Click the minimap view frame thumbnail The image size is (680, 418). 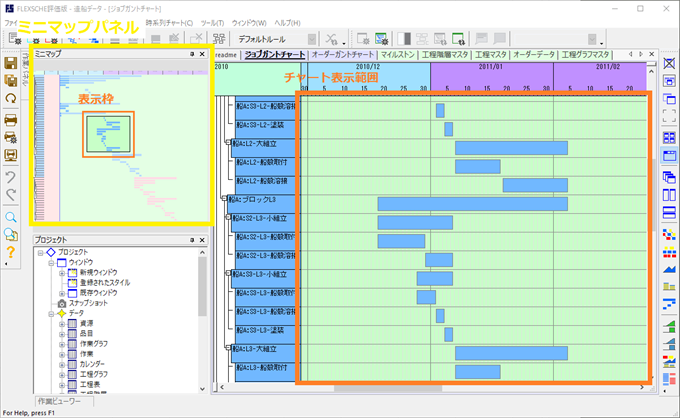click(107, 134)
